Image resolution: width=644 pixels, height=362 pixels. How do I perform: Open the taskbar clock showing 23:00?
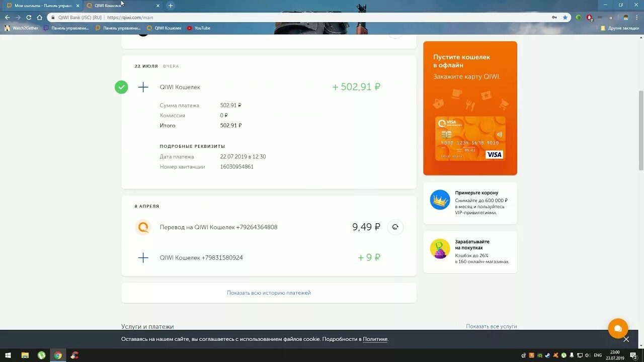pos(614,355)
